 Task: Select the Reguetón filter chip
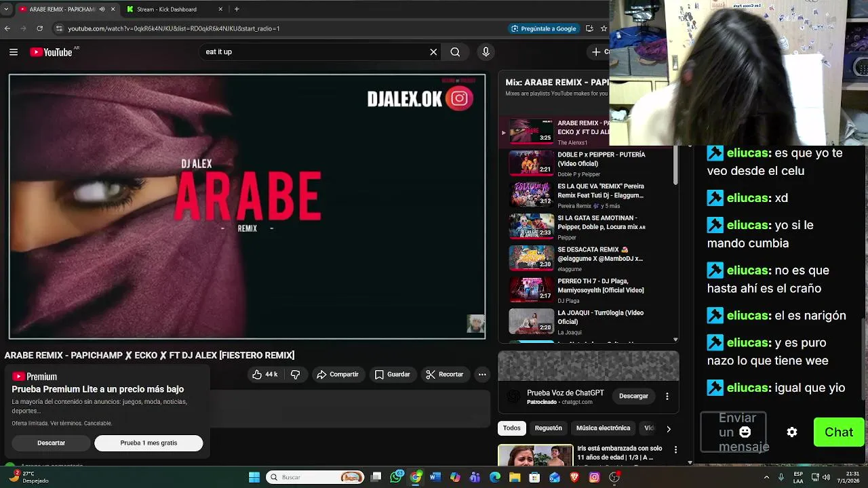(548, 428)
